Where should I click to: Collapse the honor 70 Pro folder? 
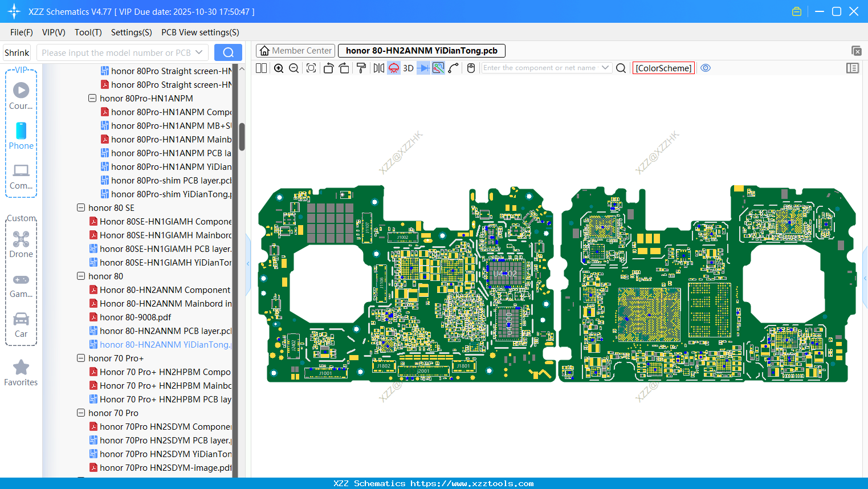pos(81,413)
